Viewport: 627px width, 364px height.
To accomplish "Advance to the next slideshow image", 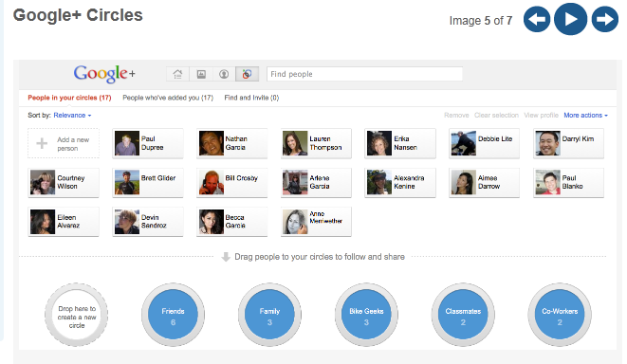I will tap(604, 19).
